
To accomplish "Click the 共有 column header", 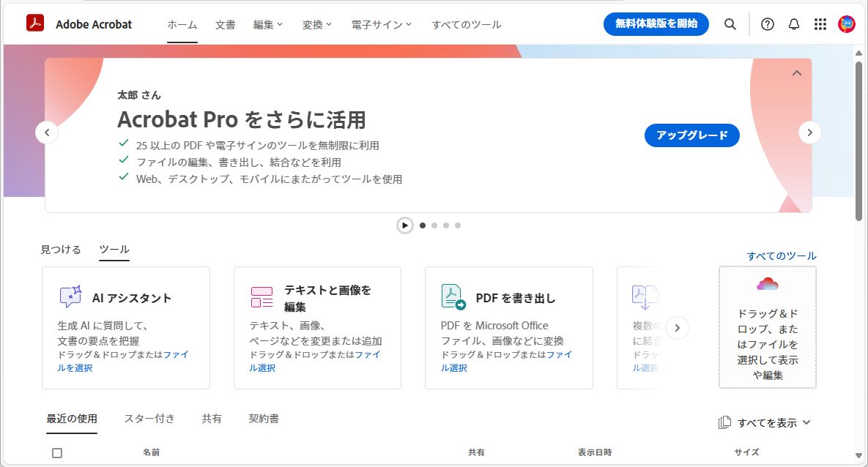I will point(476,452).
